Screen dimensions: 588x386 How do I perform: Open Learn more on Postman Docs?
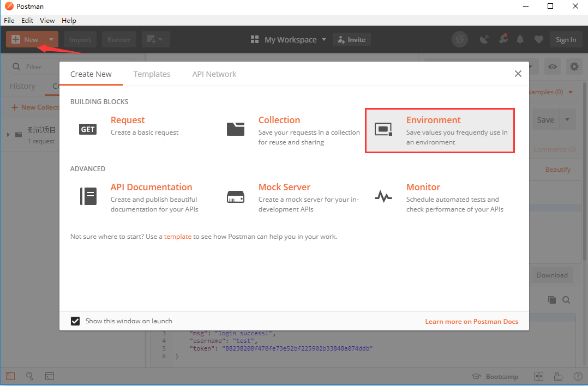472,322
